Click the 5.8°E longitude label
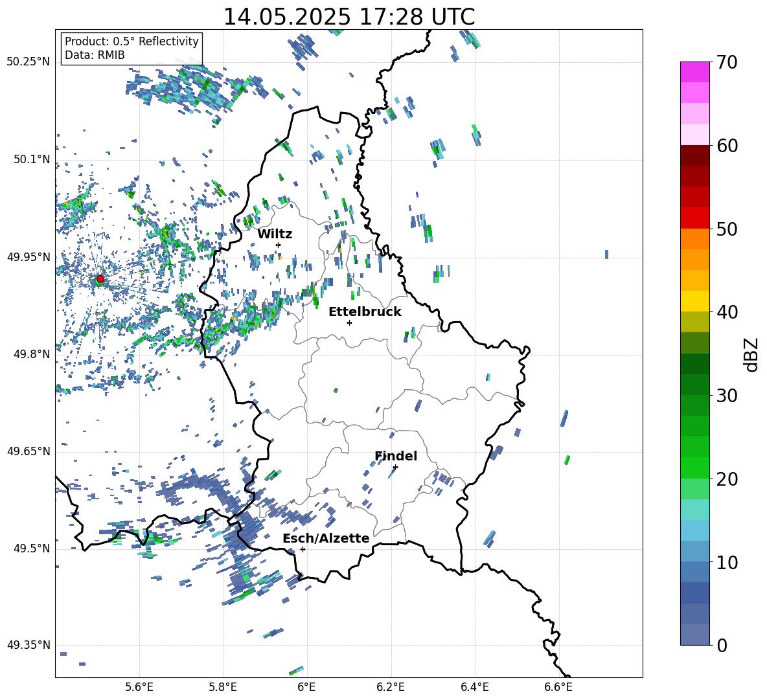 pyautogui.click(x=223, y=688)
